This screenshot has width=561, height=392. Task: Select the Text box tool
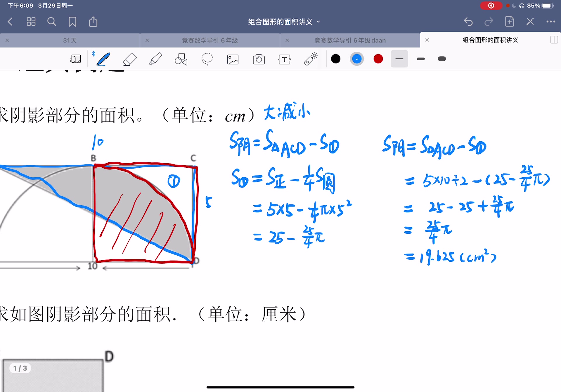tap(285, 59)
